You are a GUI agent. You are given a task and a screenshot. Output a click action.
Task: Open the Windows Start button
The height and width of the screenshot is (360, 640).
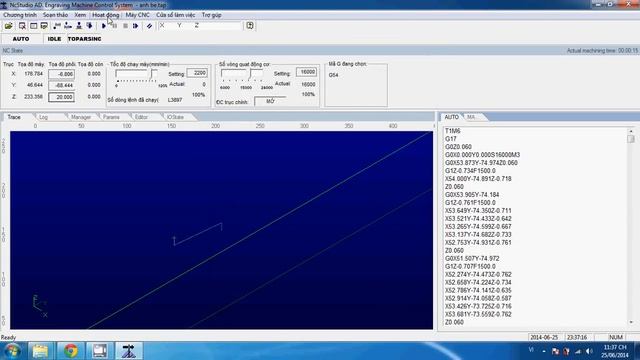(12, 351)
